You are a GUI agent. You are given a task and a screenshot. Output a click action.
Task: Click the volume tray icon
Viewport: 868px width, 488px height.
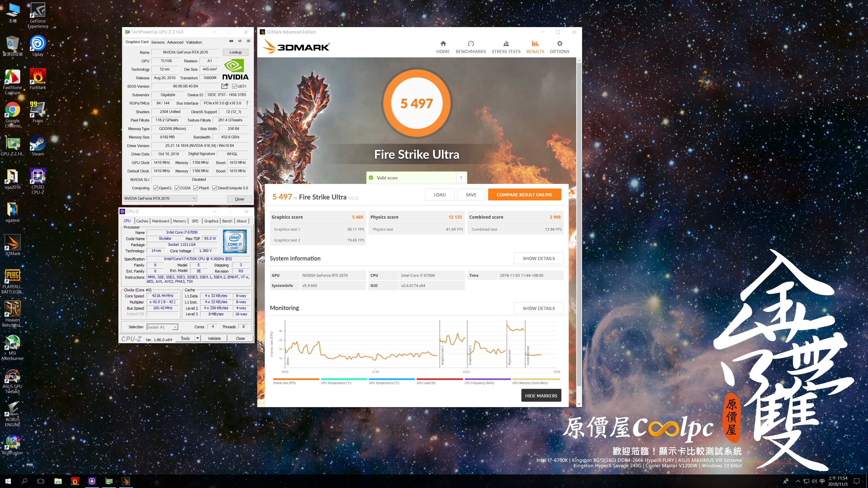814,481
